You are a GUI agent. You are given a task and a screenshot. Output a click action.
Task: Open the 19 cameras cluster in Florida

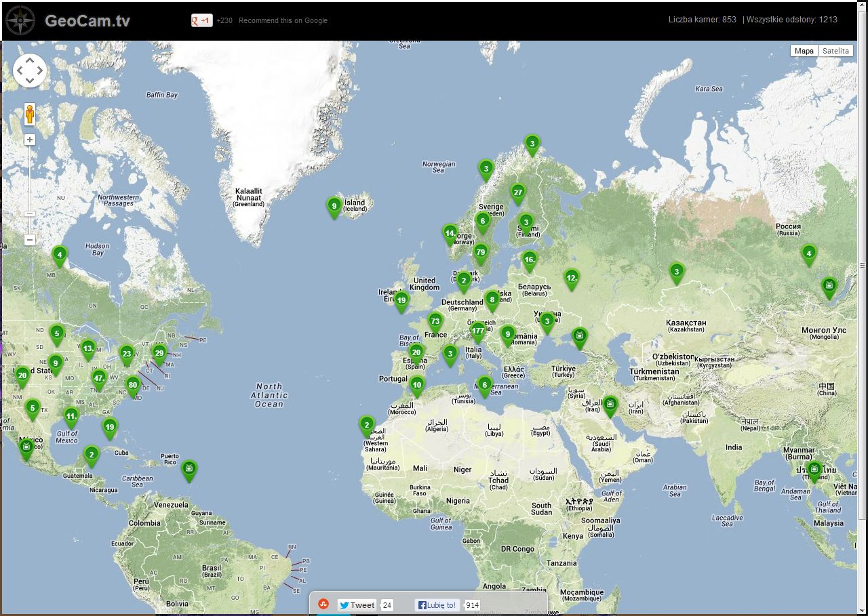click(110, 428)
